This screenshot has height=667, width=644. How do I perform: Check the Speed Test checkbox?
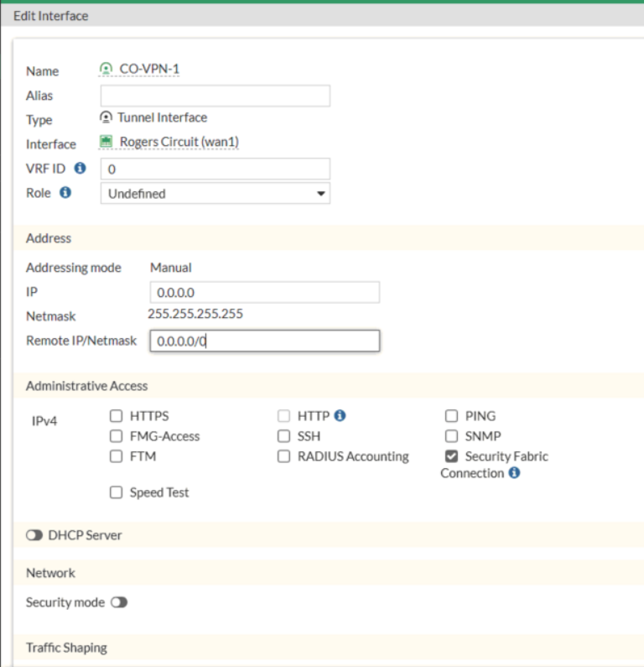tap(117, 492)
